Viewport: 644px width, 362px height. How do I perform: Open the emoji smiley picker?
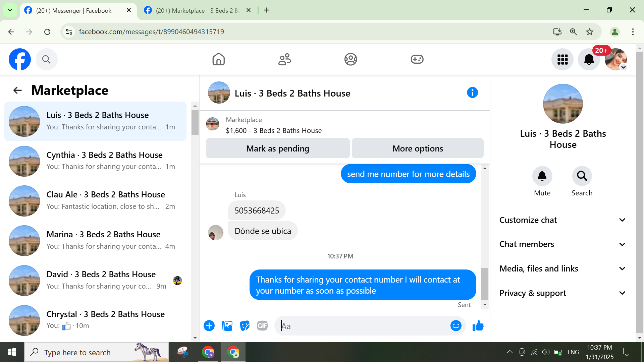coord(456,326)
